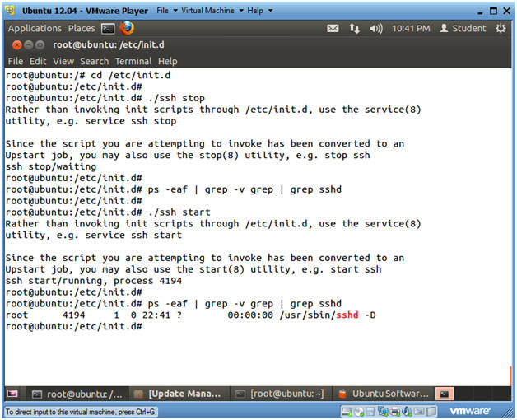The height and width of the screenshot is (420, 517).
Task: Open the Student user menu
Action: tap(463, 28)
